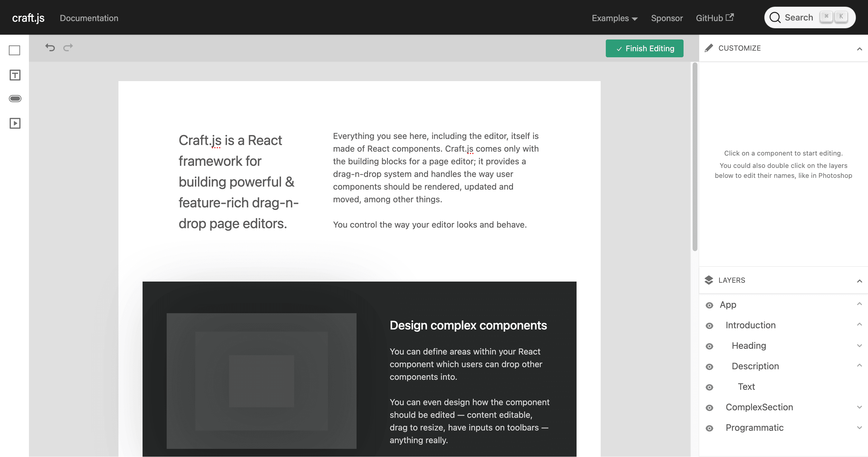Select 'Design complex components' heading
The height and width of the screenshot is (457, 868).
click(468, 326)
